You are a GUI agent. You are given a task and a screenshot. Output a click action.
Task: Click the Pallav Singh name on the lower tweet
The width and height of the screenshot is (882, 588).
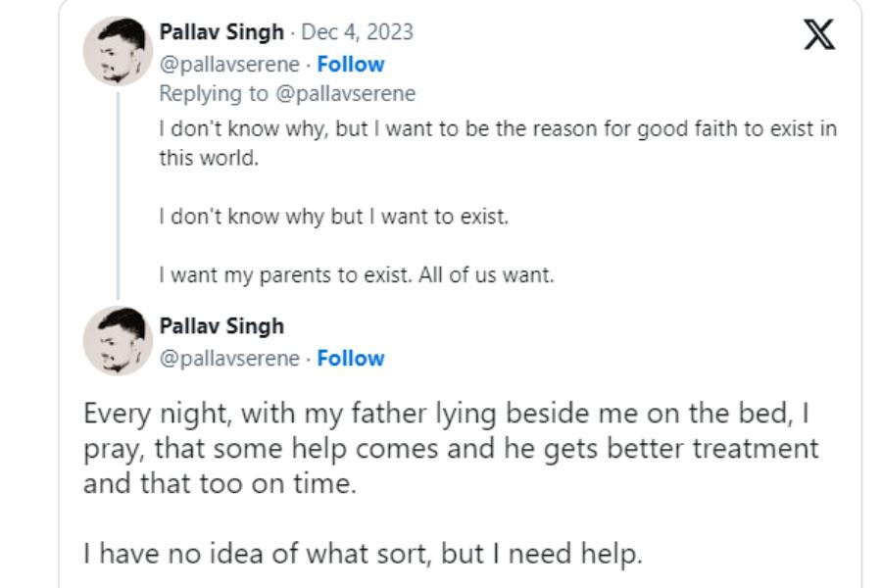[x=221, y=325]
